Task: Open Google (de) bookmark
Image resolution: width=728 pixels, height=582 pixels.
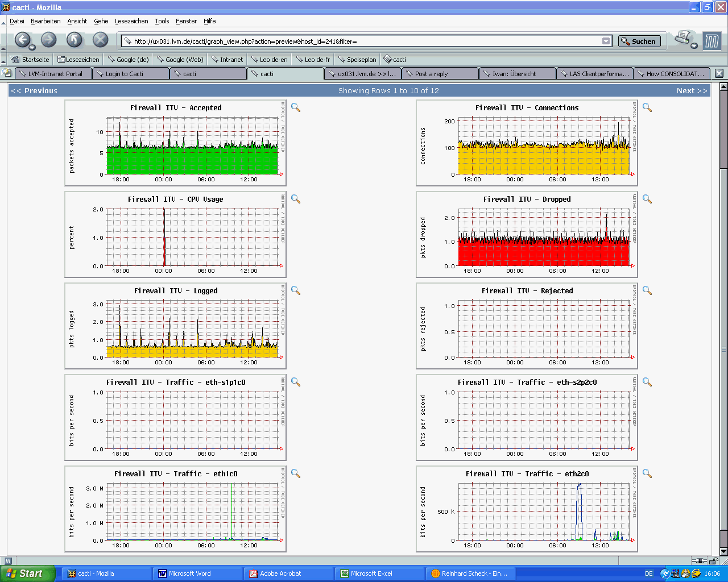Action: 128,59
